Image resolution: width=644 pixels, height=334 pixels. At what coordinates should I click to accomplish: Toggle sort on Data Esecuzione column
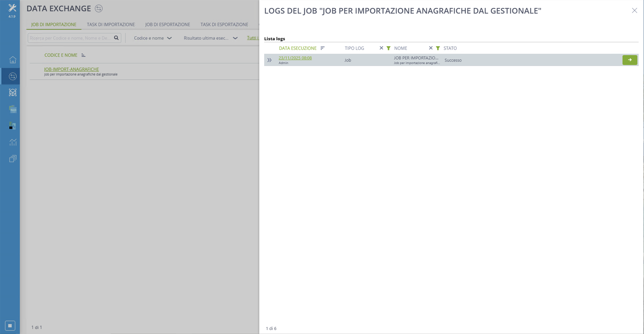322,48
